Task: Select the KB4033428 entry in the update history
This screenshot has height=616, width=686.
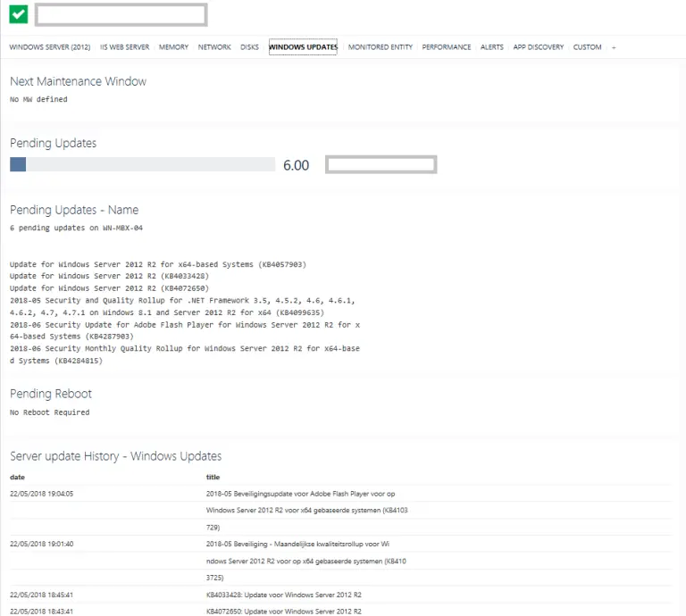Action: coord(283,594)
